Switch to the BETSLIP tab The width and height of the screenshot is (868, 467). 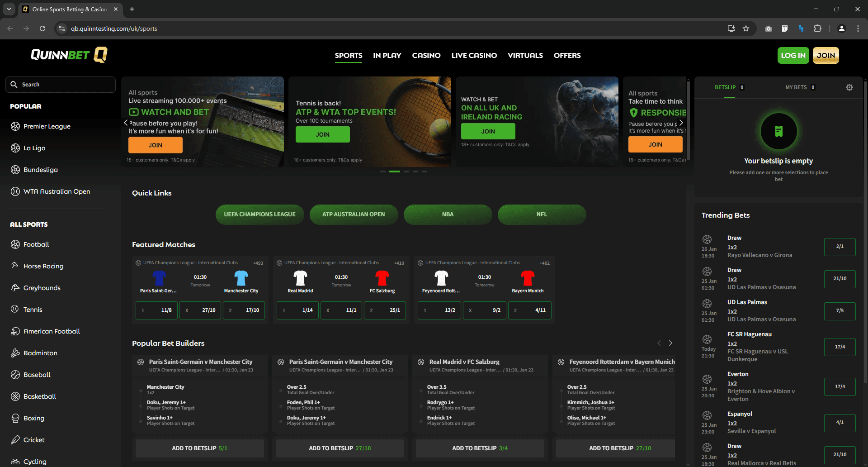point(729,87)
